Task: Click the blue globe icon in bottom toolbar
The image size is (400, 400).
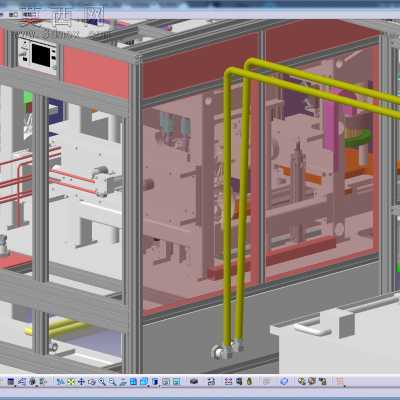Action: pyautogui.click(x=284, y=381)
